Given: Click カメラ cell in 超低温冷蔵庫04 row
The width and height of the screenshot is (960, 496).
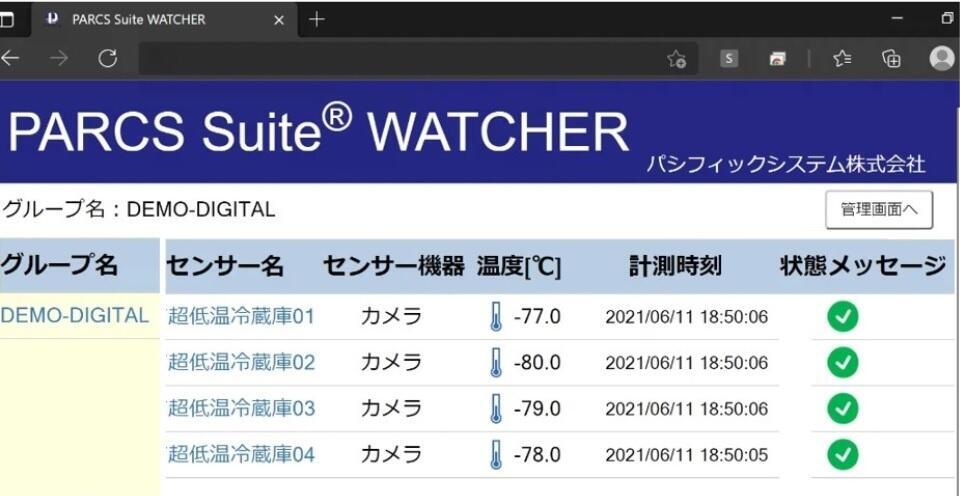Looking at the screenshot, I should click(391, 455).
